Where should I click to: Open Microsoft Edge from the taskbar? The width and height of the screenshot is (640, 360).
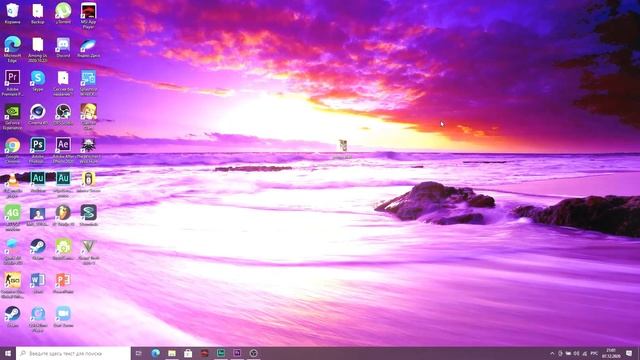(156, 353)
